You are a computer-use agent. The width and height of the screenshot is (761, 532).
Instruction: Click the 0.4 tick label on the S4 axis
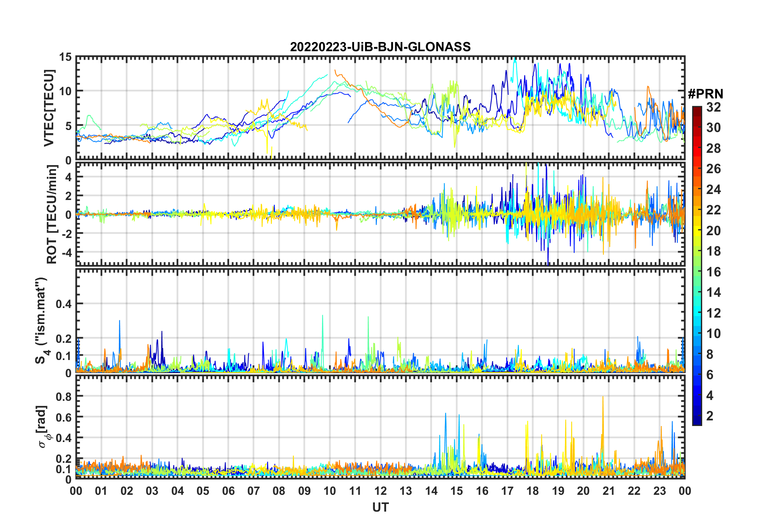(x=64, y=304)
